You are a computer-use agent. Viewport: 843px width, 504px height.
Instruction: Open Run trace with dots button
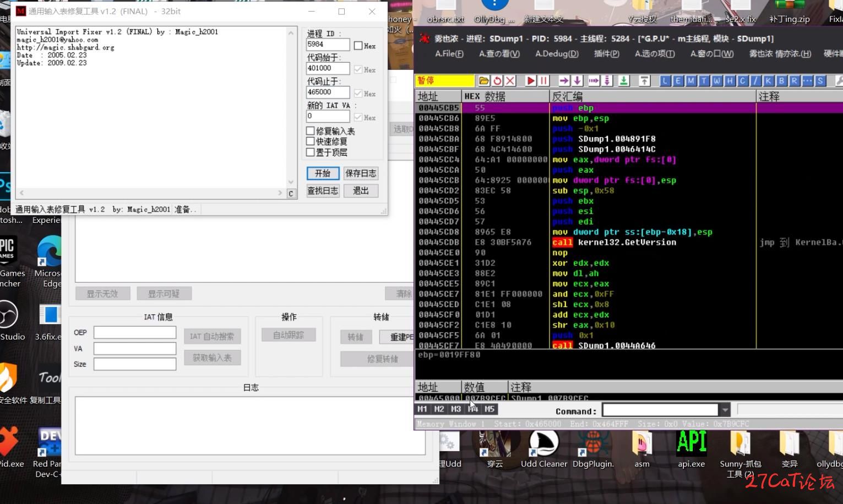(807, 81)
